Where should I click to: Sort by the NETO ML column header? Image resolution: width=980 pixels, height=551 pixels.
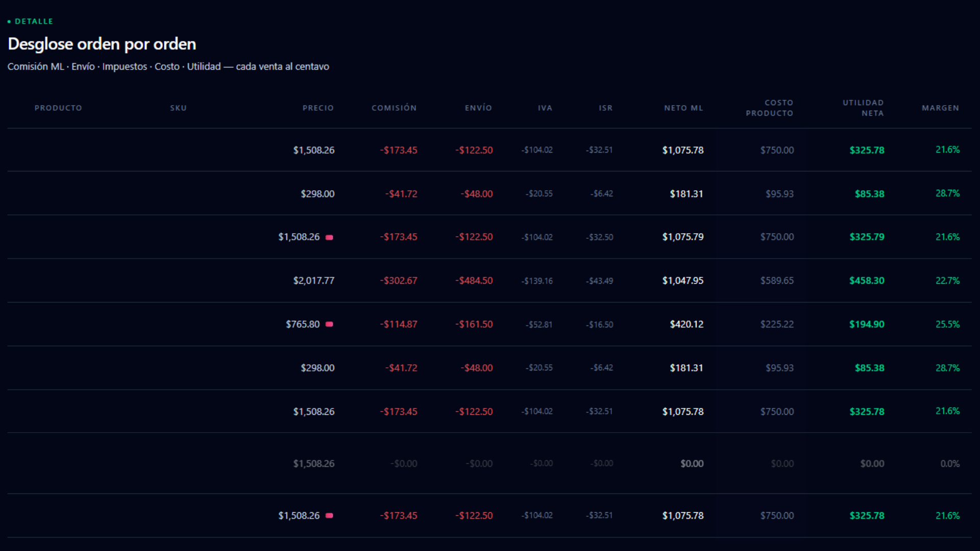(x=683, y=108)
